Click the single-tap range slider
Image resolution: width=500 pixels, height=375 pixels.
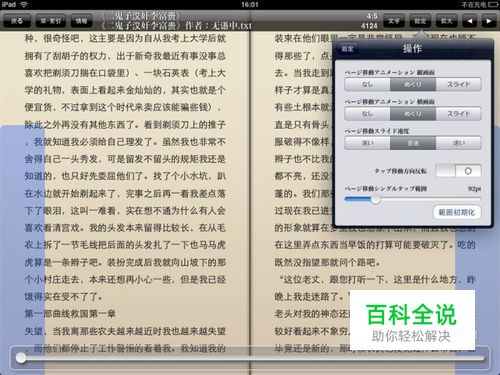(413, 199)
